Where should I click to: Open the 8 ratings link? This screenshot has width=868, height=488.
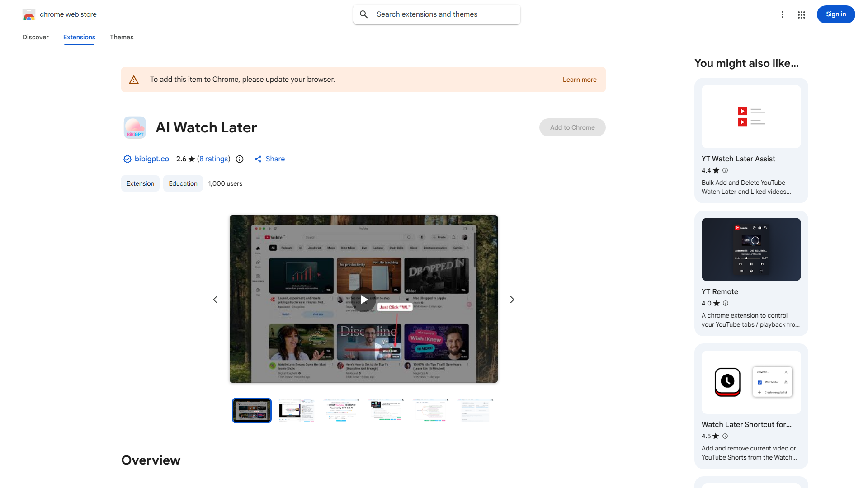coord(213,159)
